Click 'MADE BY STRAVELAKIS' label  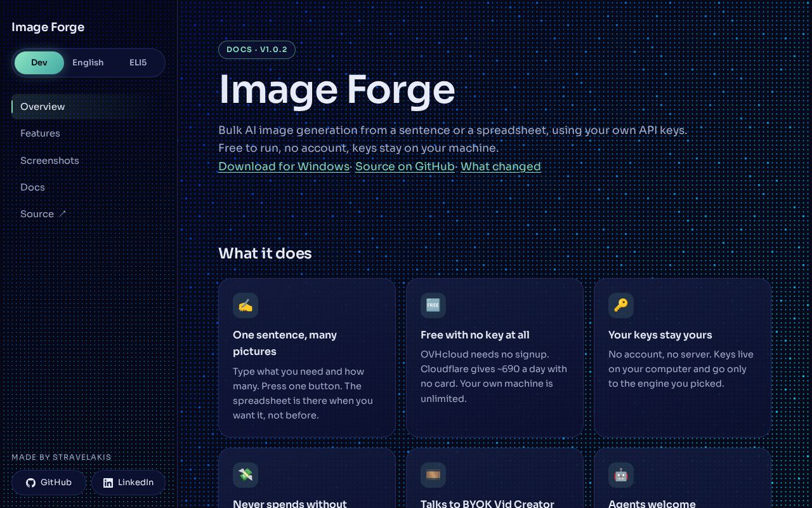coord(62,457)
